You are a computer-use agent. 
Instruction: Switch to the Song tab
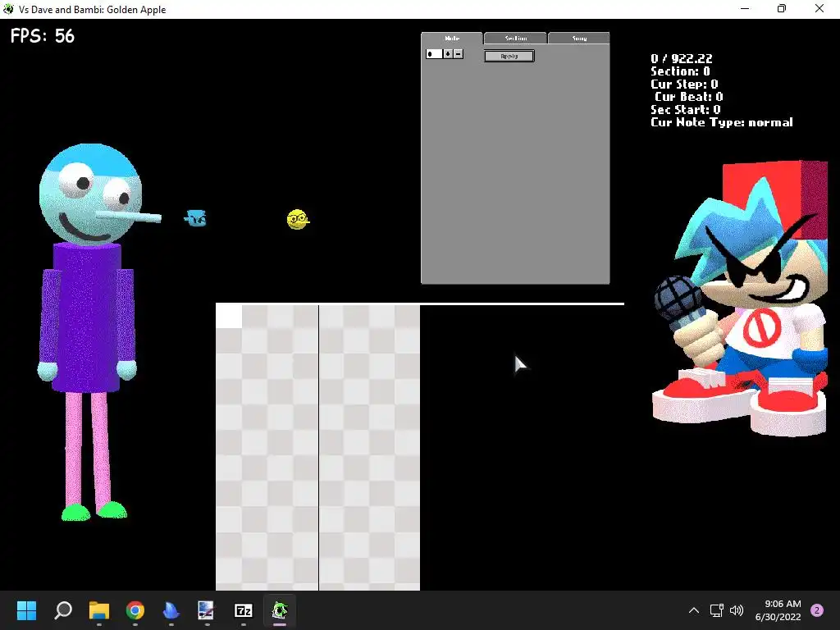tap(579, 38)
